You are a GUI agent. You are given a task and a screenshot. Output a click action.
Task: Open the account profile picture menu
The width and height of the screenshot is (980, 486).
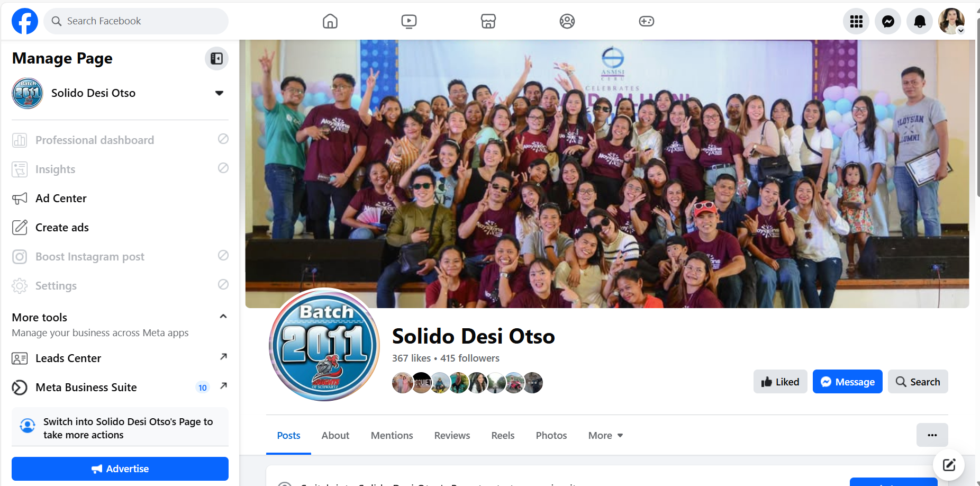point(951,21)
